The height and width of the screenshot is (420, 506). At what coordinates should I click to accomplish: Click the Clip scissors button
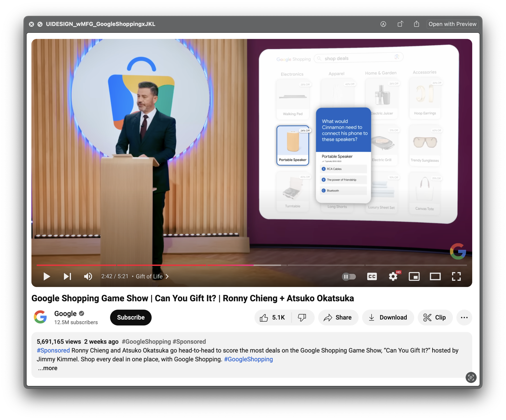click(x=435, y=317)
